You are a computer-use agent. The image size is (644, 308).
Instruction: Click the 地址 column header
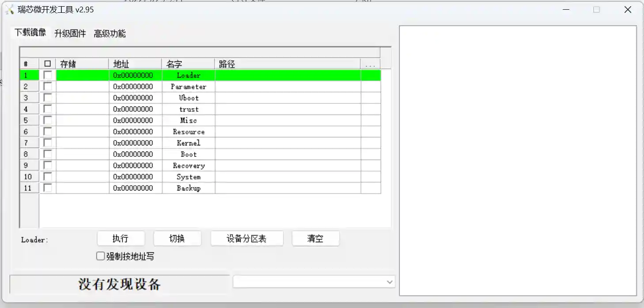pos(135,64)
